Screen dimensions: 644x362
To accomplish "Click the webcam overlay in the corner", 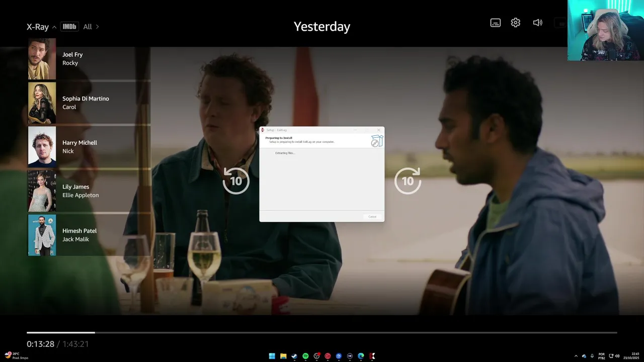I will pyautogui.click(x=606, y=30).
